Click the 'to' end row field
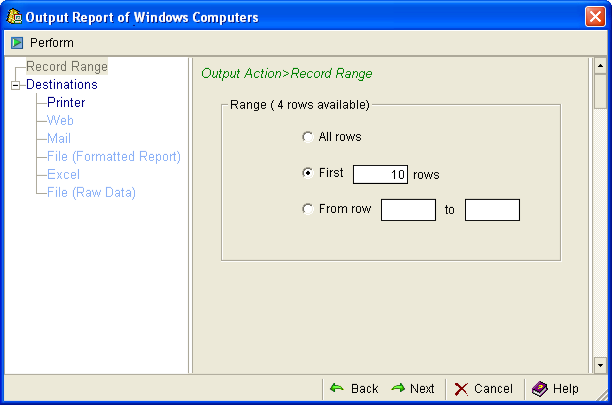 click(x=492, y=210)
